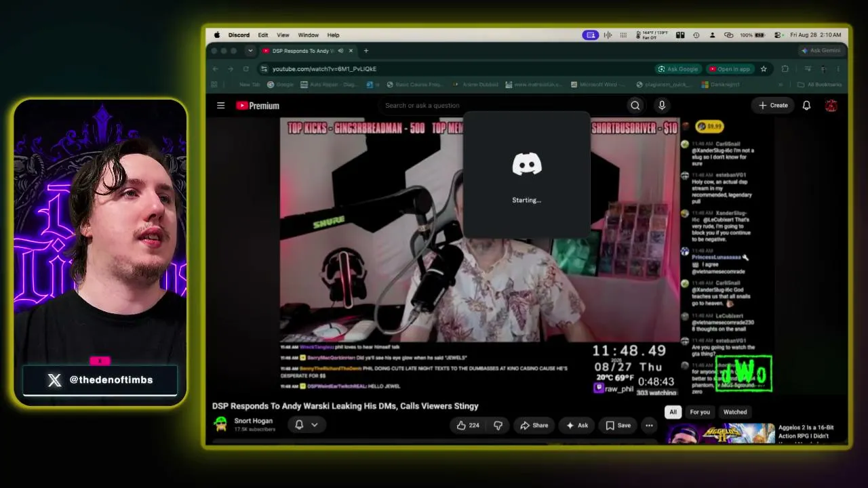Click the purple screen-sharing menu bar icon
This screenshot has height=488, width=868.
pos(591,35)
